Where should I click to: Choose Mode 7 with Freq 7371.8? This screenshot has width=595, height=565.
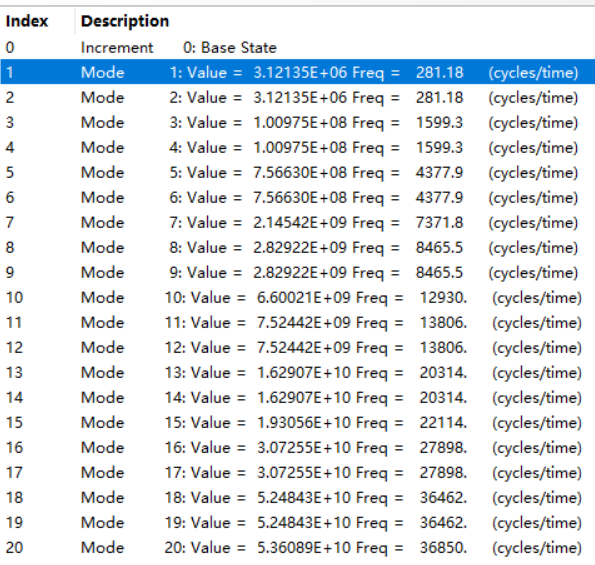[298, 222]
